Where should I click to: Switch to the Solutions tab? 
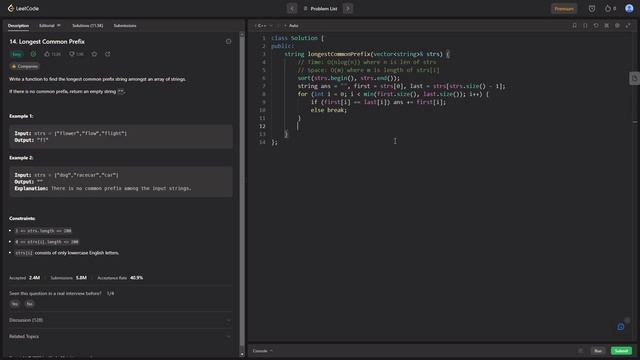[87, 25]
